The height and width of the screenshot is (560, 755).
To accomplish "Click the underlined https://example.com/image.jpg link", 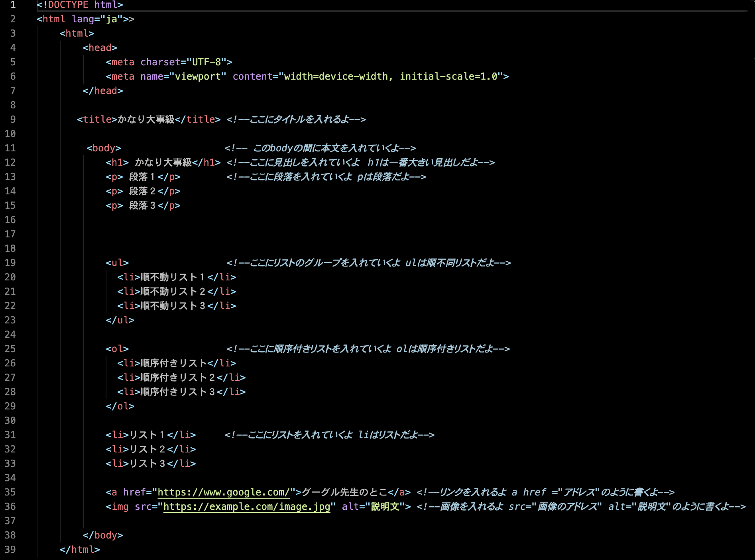I will click(247, 507).
